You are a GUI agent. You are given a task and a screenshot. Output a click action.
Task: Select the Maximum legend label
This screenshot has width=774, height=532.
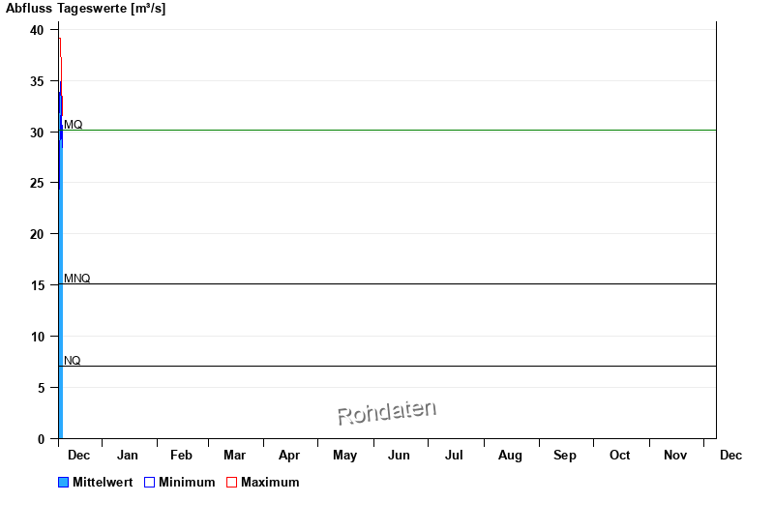pyautogui.click(x=270, y=483)
